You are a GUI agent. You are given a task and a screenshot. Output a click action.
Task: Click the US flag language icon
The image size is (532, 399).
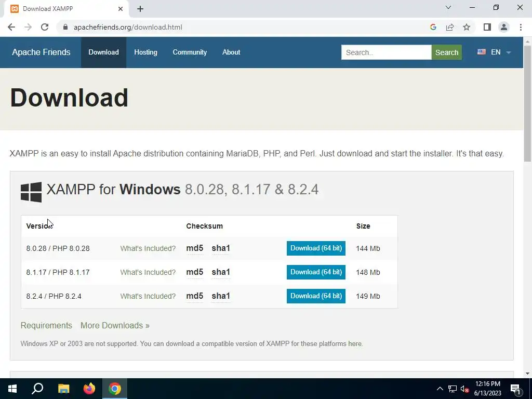pyautogui.click(x=482, y=52)
